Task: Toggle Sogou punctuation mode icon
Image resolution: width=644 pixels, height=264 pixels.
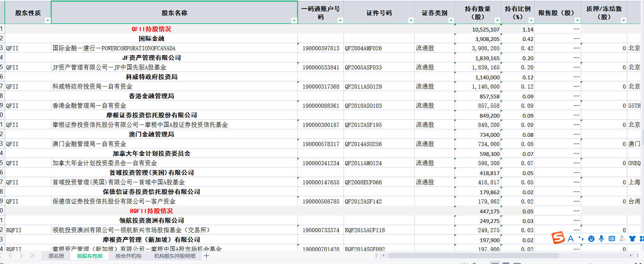Action: [x=581, y=239]
